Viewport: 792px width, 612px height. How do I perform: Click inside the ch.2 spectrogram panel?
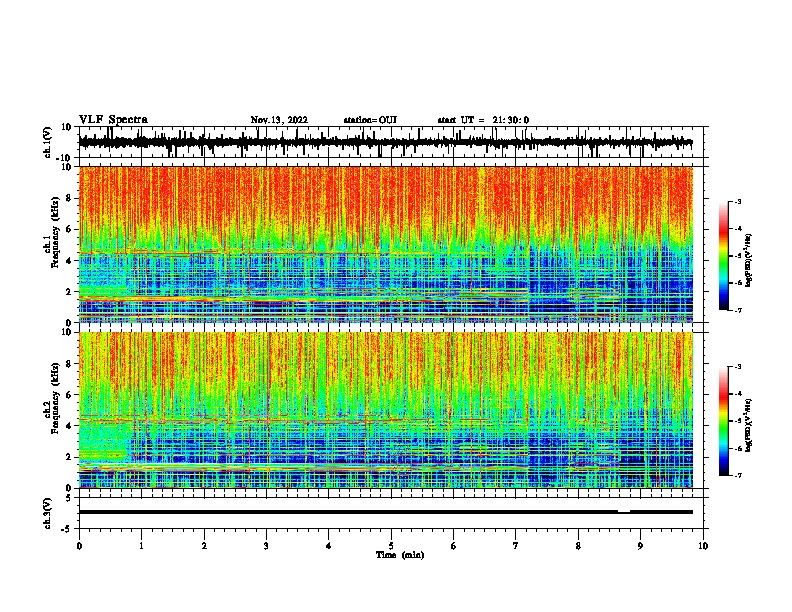(386, 410)
